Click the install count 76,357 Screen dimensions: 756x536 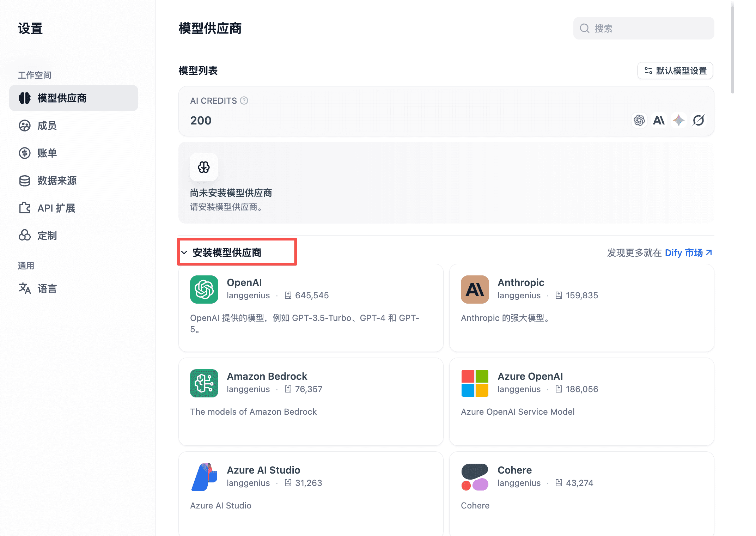click(x=309, y=389)
